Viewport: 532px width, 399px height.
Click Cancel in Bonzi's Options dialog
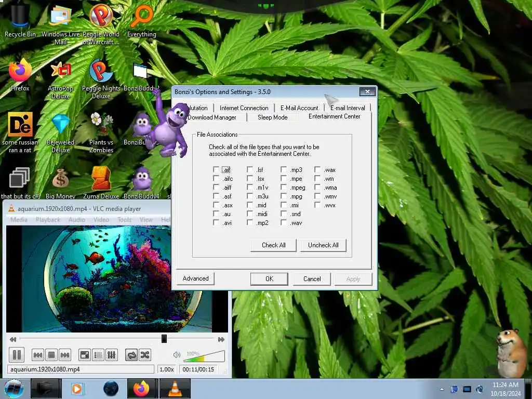312,279
